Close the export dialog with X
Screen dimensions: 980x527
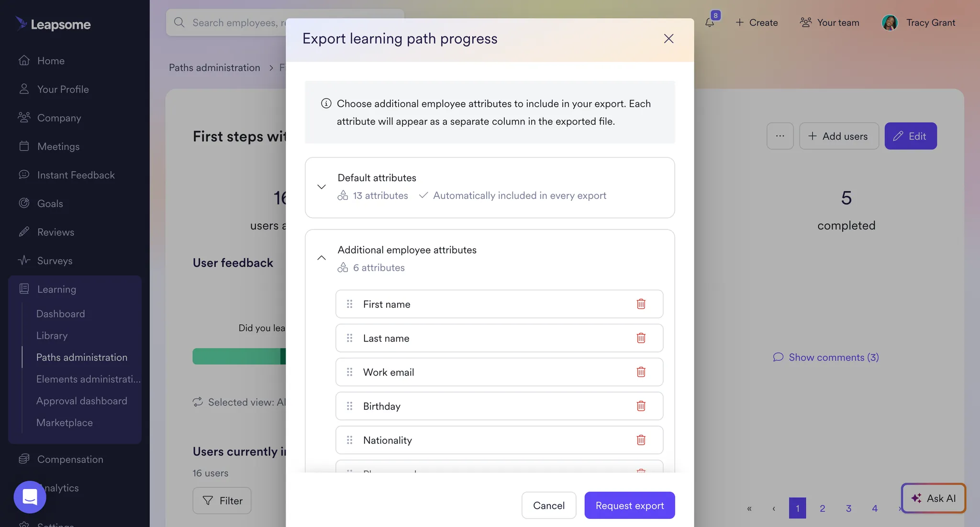(x=668, y=39)
